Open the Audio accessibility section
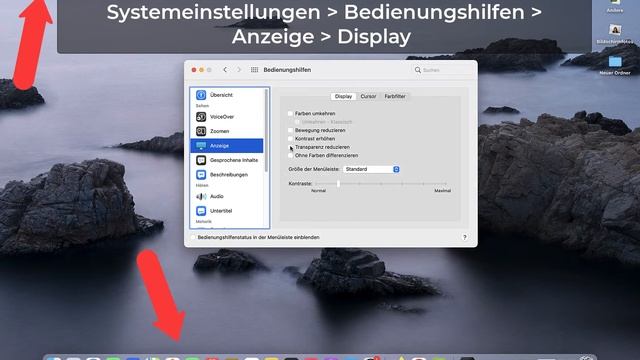Screen dimensions: 640x360 pos(227,196)
